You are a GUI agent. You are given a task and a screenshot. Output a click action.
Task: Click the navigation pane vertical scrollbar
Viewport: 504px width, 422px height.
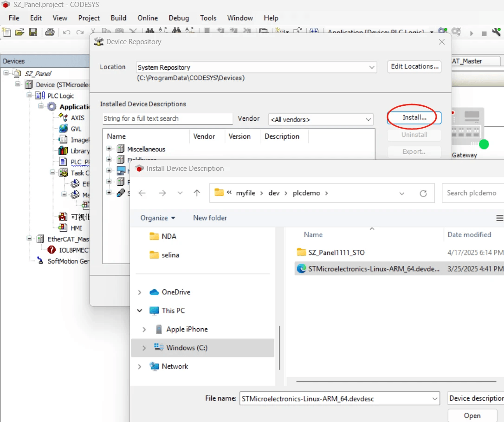coord(279,347)
